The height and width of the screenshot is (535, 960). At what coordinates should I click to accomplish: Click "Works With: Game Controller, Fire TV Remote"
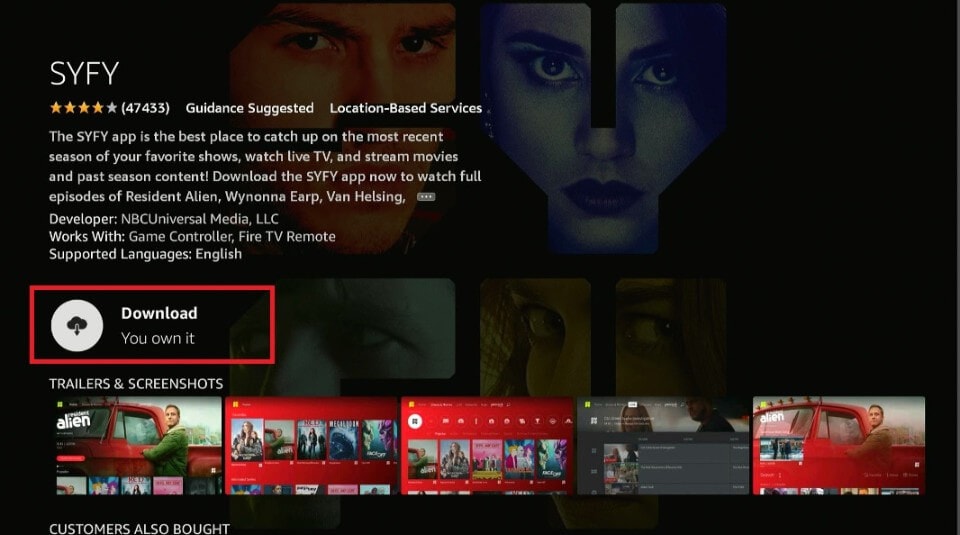click(192, 236)
